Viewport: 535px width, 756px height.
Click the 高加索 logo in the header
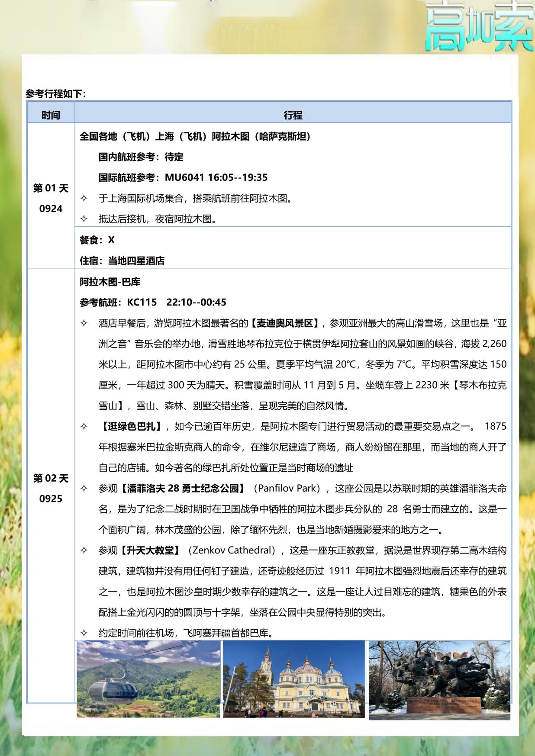coord(479,27)
